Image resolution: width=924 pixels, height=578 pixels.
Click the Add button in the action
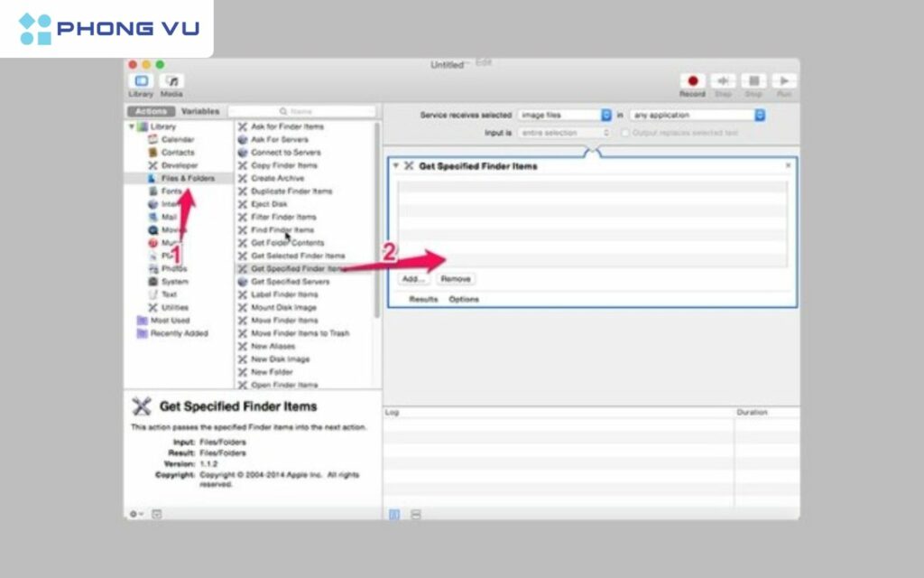pyautogui.click(x=412, y=278)
